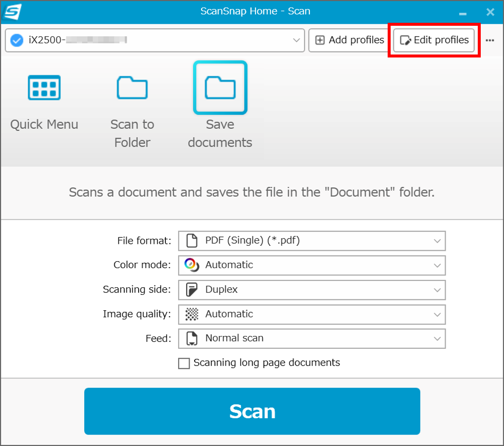This screenshot has height=446, width=504.
Task: Click the 'Image quality:' label
Action: [x=137, y=314]
